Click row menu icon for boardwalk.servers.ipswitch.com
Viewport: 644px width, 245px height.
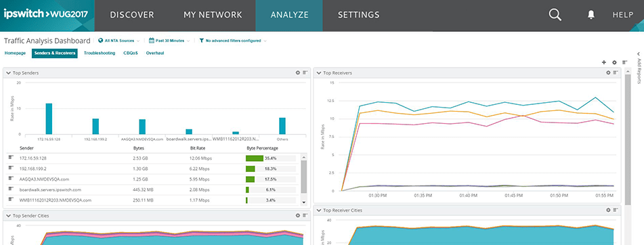(x=11, y=190)
